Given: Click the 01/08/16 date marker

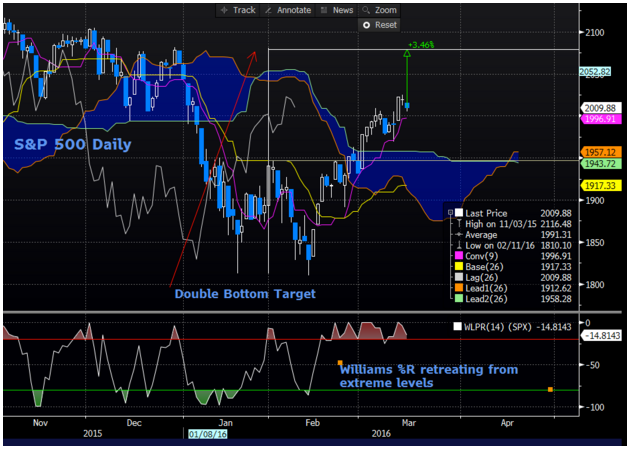Looking at the screenshot, I should 208,434.
